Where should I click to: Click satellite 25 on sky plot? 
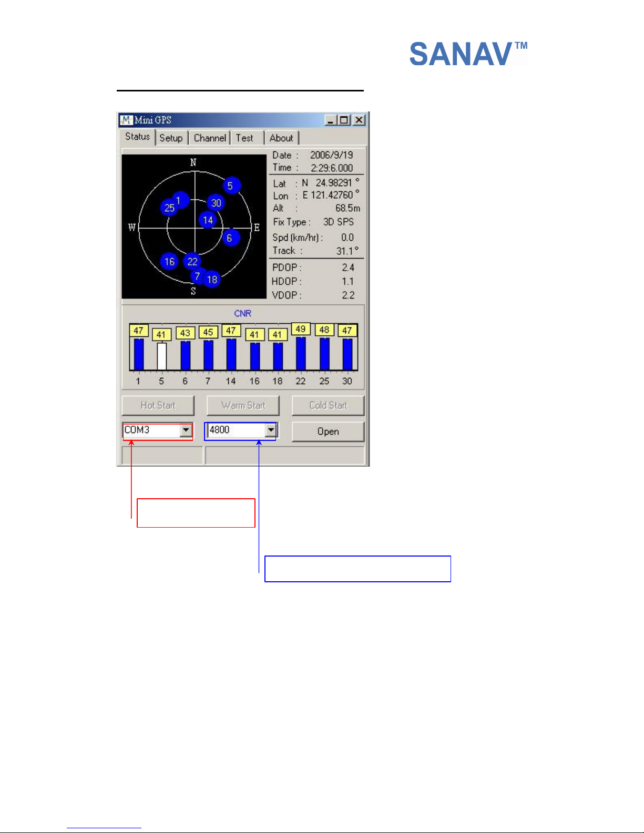pyautogui.click(x=168, y=208)
